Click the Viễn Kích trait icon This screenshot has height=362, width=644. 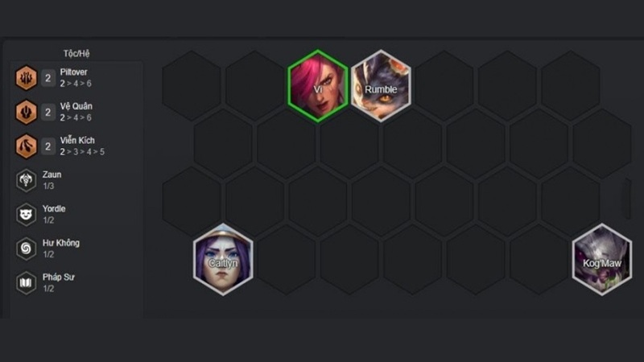pos(26,146)
